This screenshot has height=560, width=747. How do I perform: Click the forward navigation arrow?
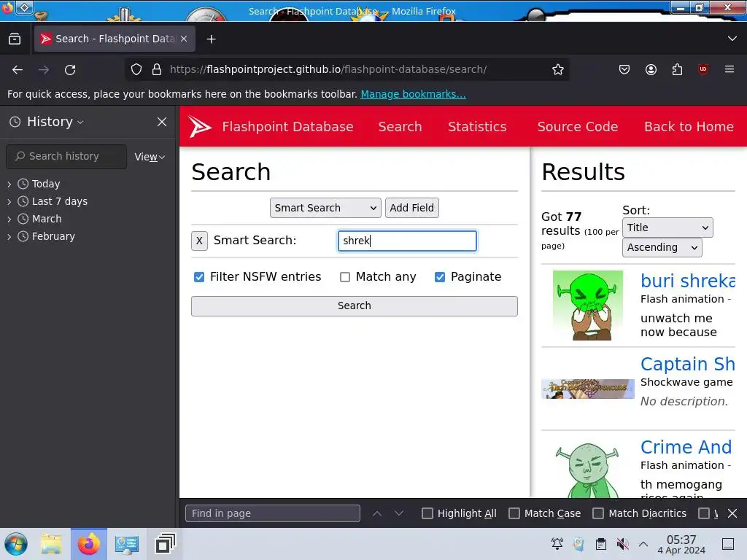tap(44, 70)
